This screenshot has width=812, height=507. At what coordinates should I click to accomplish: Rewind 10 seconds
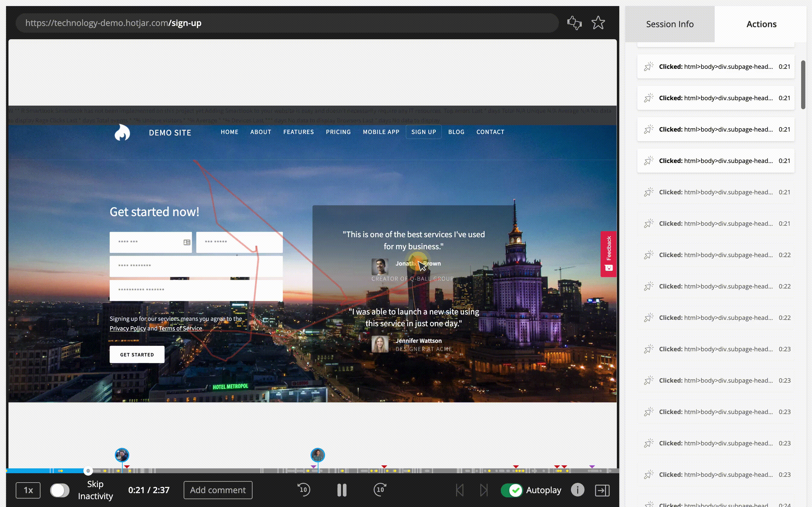(304, 489)
